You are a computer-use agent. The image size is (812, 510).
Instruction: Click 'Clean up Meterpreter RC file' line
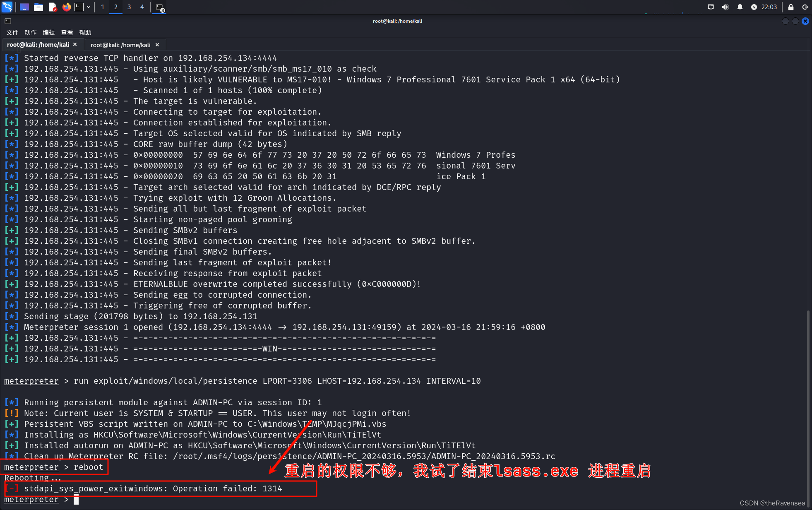(280, 456)
